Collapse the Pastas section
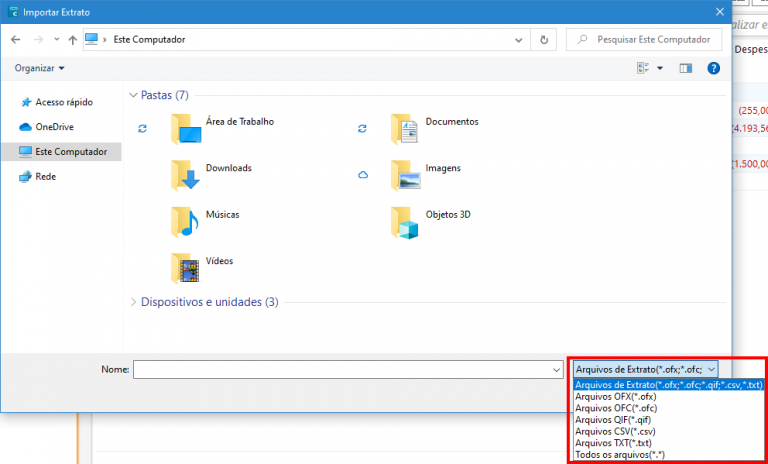768x464 pixels. tap(135, 95)
